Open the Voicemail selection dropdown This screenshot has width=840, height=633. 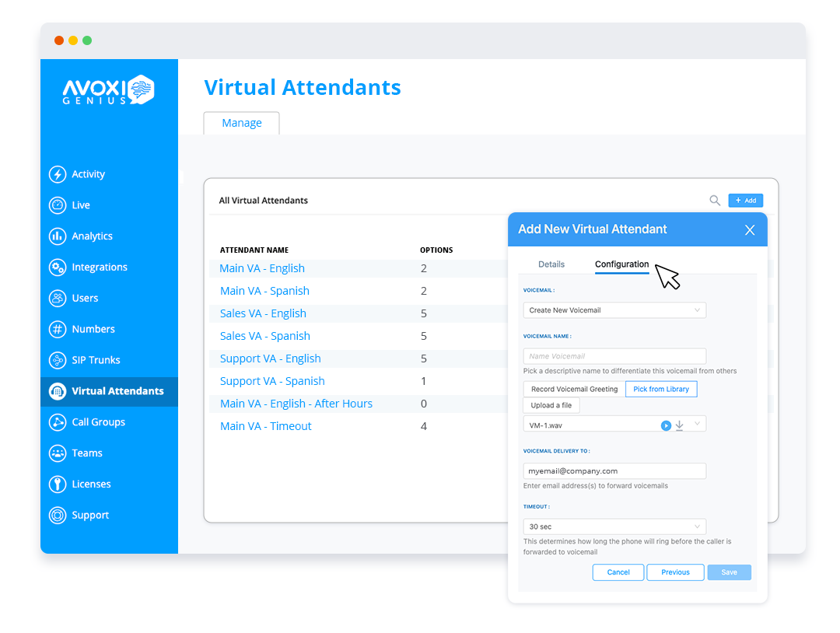tap(614, 310)
